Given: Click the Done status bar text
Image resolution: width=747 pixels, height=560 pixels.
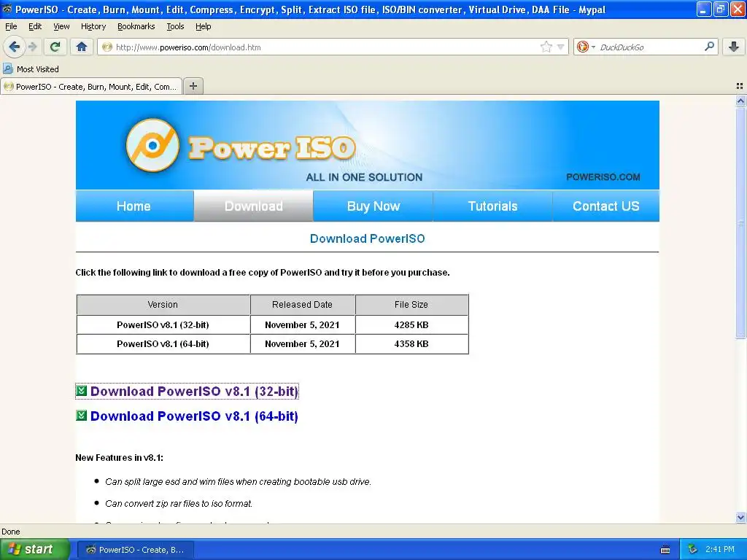Looking at the screenshot, I should click(x=11, y=532).
